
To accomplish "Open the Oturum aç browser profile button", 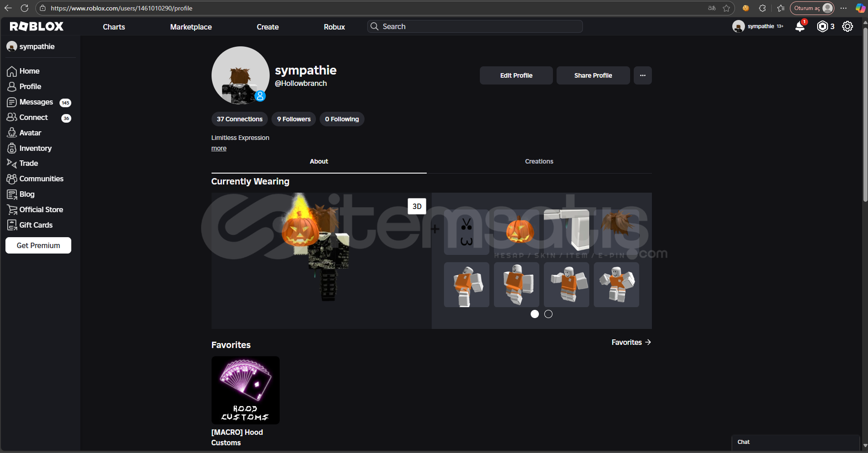I will (x=812, y=8).
